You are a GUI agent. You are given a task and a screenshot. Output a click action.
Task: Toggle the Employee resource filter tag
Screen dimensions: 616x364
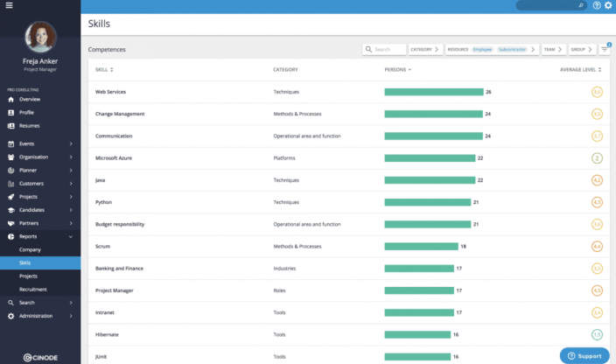coord(482,50)
